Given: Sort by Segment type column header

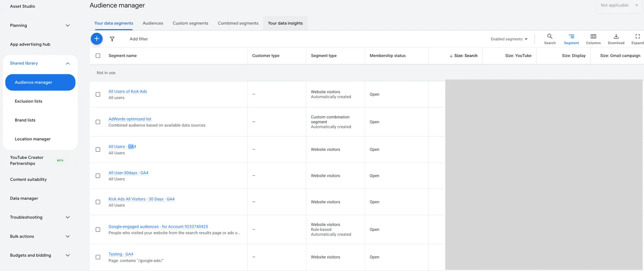Looking at the screenshot, I should click(324, 56).
